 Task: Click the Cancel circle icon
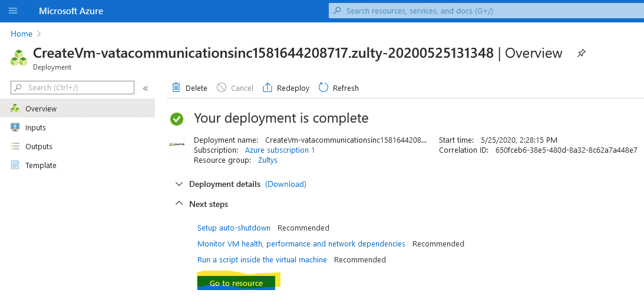tap(222, 87)
